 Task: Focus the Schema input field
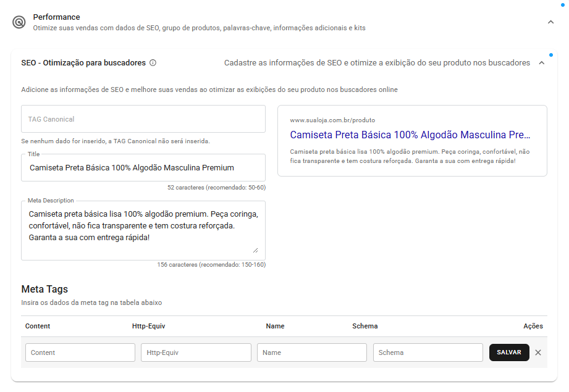pos(428,352)
